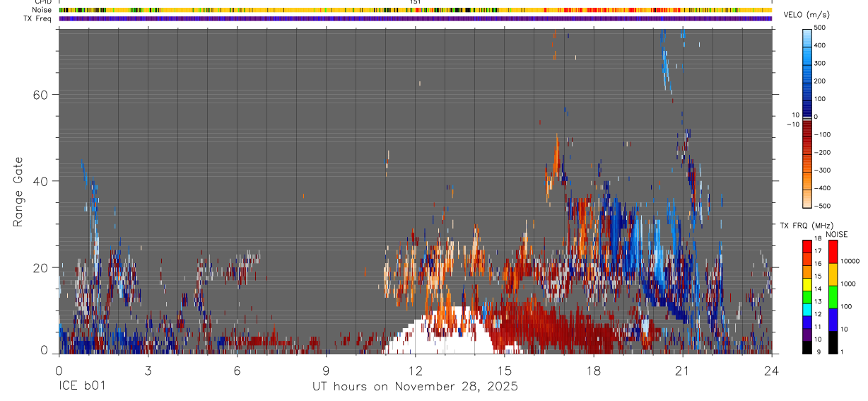
Task: Click the red segment of the NOISE color bar
Action: point(833,251)
